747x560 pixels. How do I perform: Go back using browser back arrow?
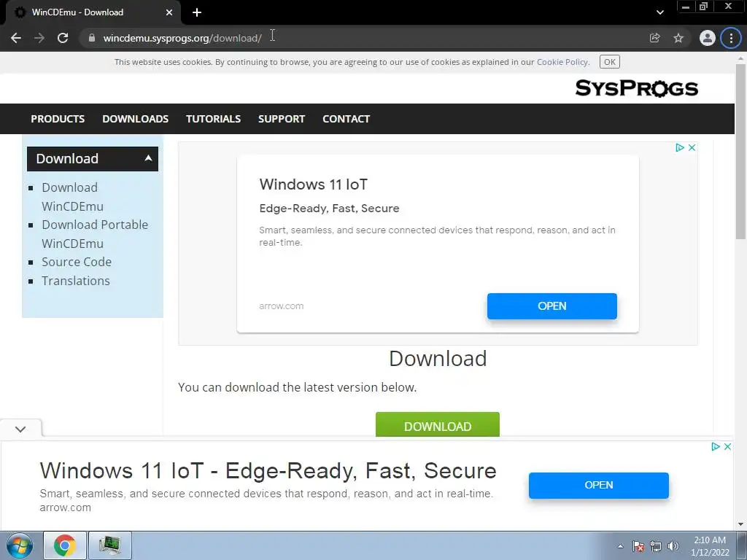click(x=16, y=38)
